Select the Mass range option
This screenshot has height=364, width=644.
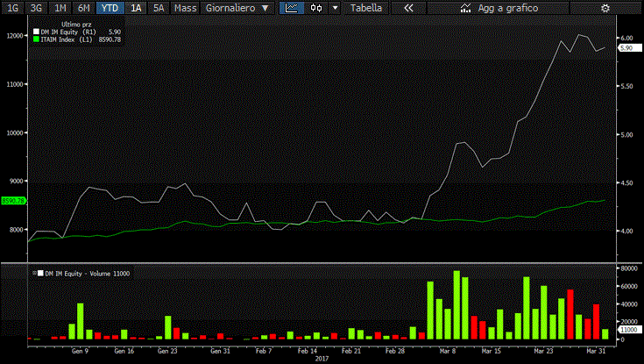pos(185,8)
